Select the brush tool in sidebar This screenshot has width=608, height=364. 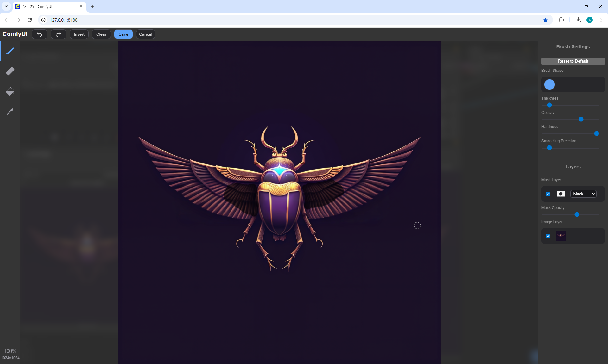point(10,51)
